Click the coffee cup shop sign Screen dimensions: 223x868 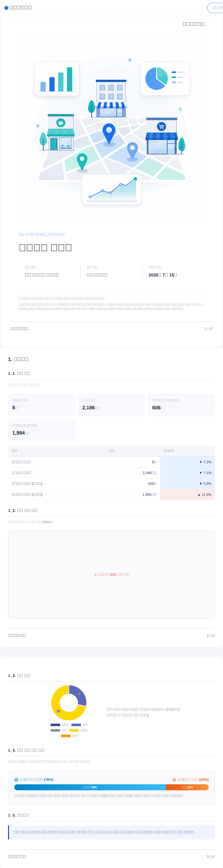pyautogui.click(x=61, y=123)
